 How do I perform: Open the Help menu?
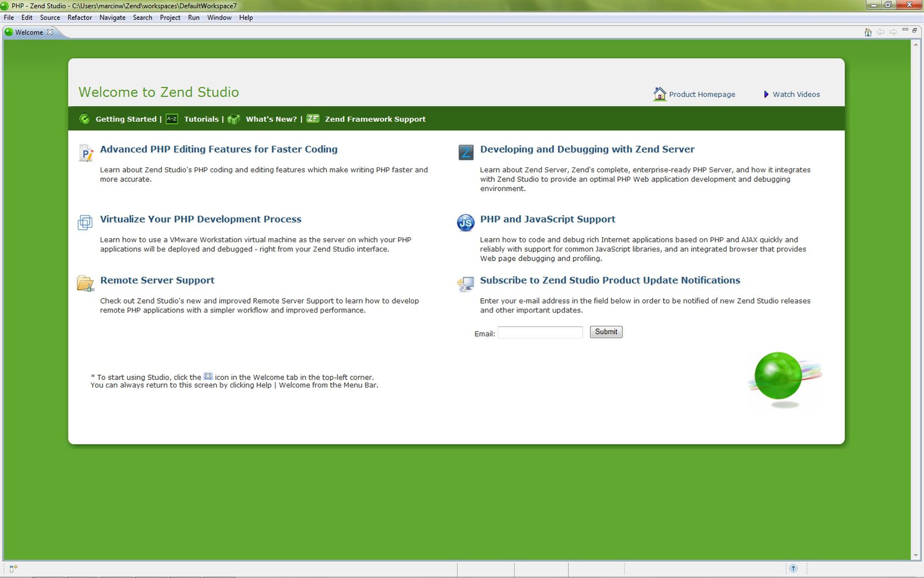[x=246, y=18]
